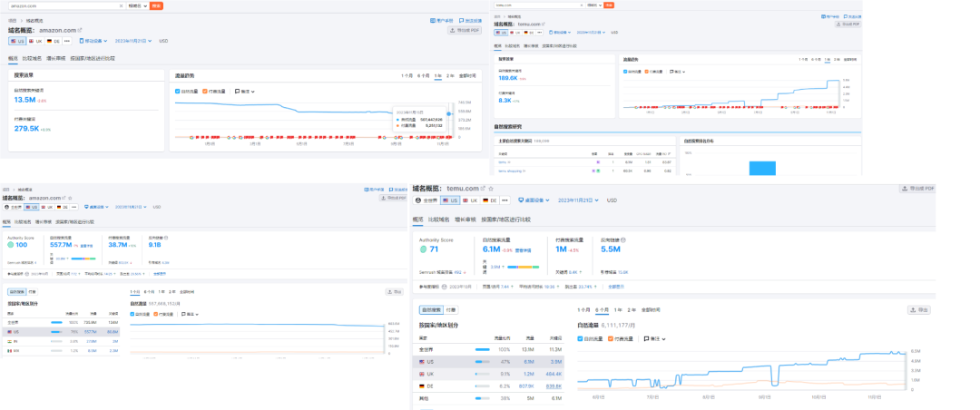
Task: Clear the amazon.com search field with the X
Action: (x=122, y=5)
